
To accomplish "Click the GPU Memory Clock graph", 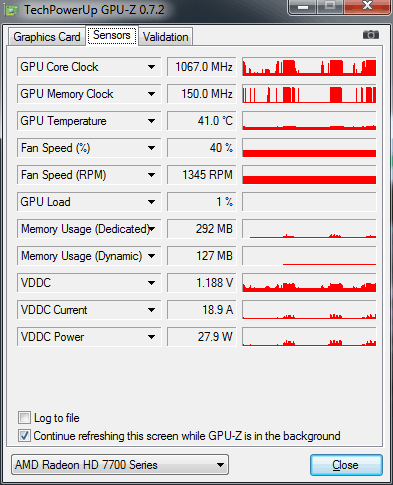I will (x=309, y=94).
